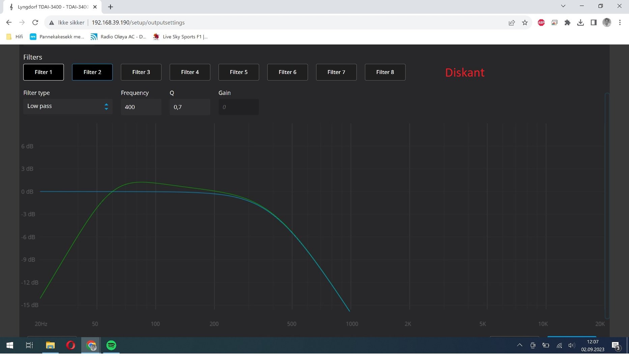Open the Extensions puzzle menu
Viewport: 629px width, 364px height.
567,23
